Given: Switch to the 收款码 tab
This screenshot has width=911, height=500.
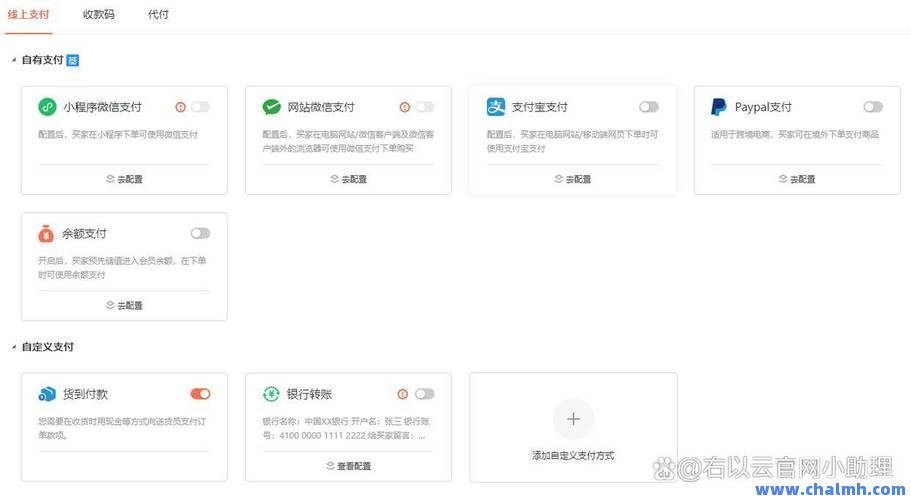Looking at the screenshot, I should coord(98,15).
